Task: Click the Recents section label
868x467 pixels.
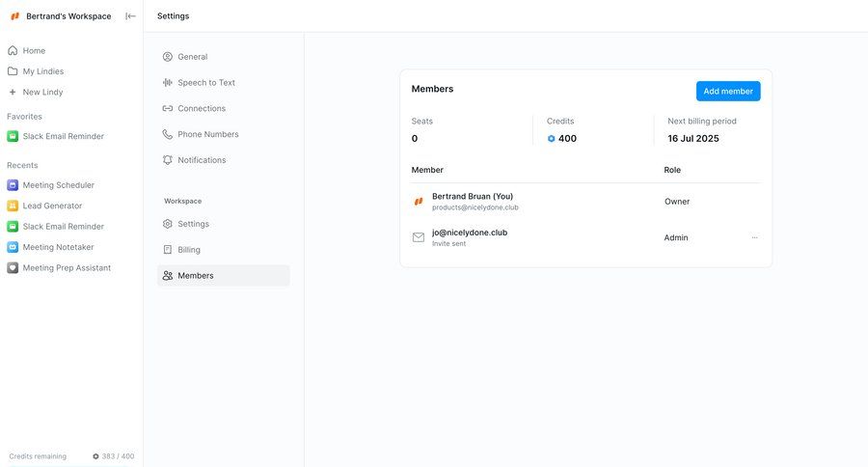Action: coord(22,165)
